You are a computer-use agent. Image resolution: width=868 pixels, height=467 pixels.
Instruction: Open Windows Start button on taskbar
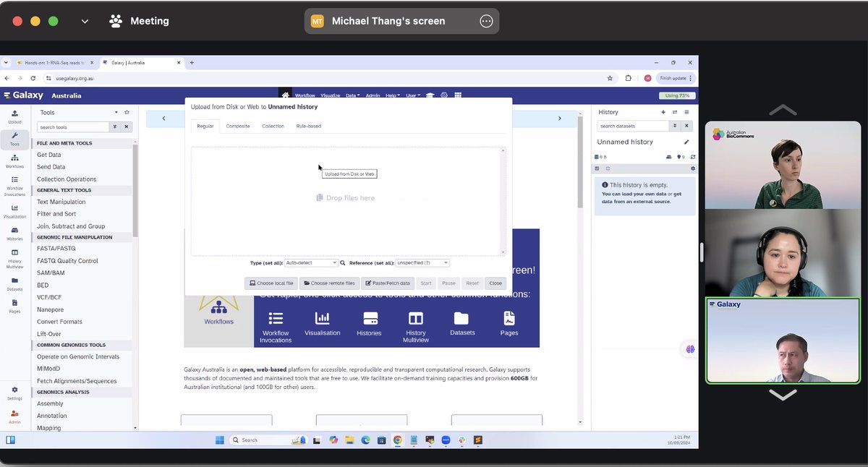point(220,440)
